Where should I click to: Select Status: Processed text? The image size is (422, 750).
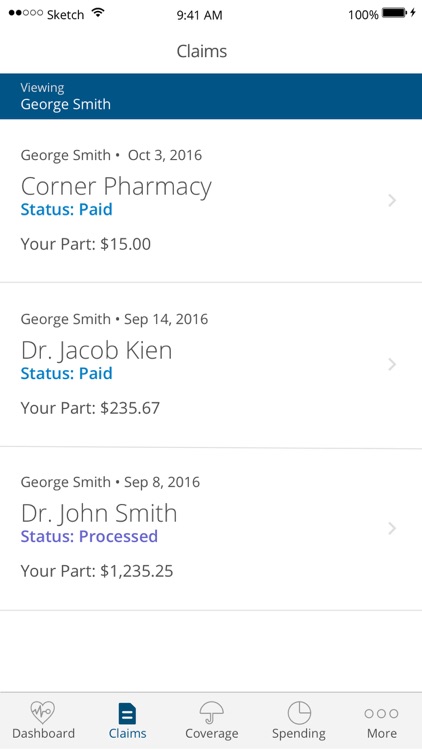coord(89,536)
